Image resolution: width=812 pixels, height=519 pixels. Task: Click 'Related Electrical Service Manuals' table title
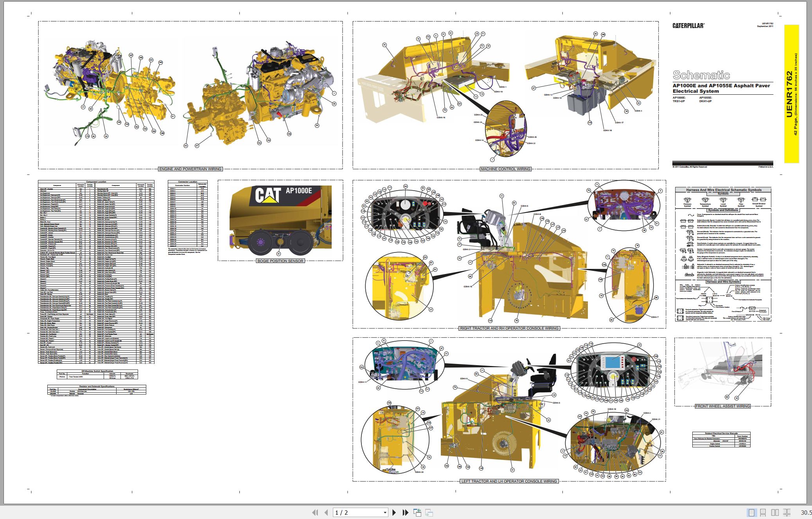(721, 433)
